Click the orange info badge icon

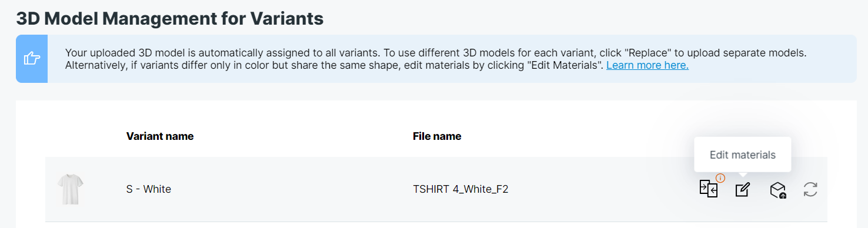(720, 177)
